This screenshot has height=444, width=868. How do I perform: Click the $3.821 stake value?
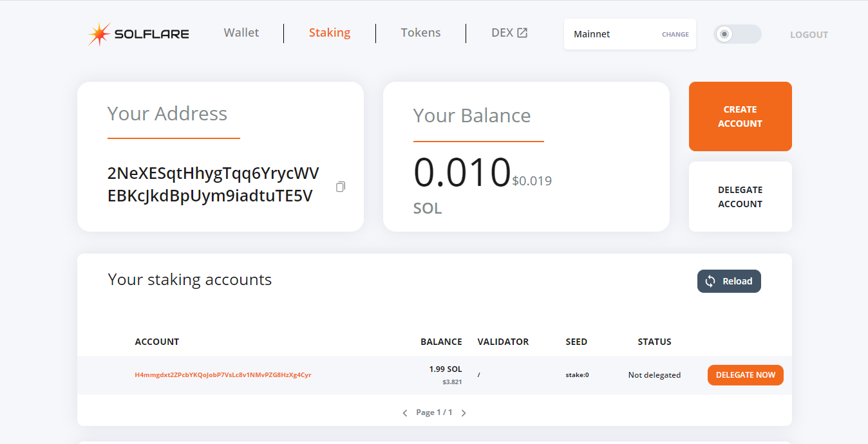coord(452,382)
